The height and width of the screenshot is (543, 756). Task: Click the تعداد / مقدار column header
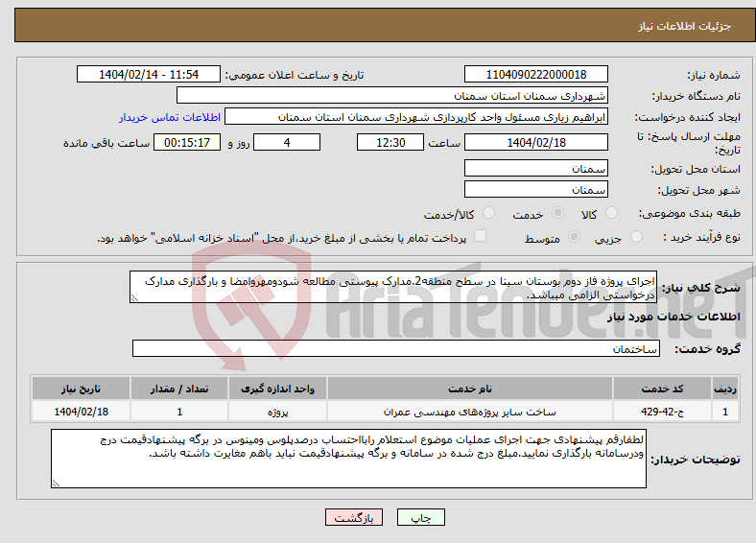(179, 389)
